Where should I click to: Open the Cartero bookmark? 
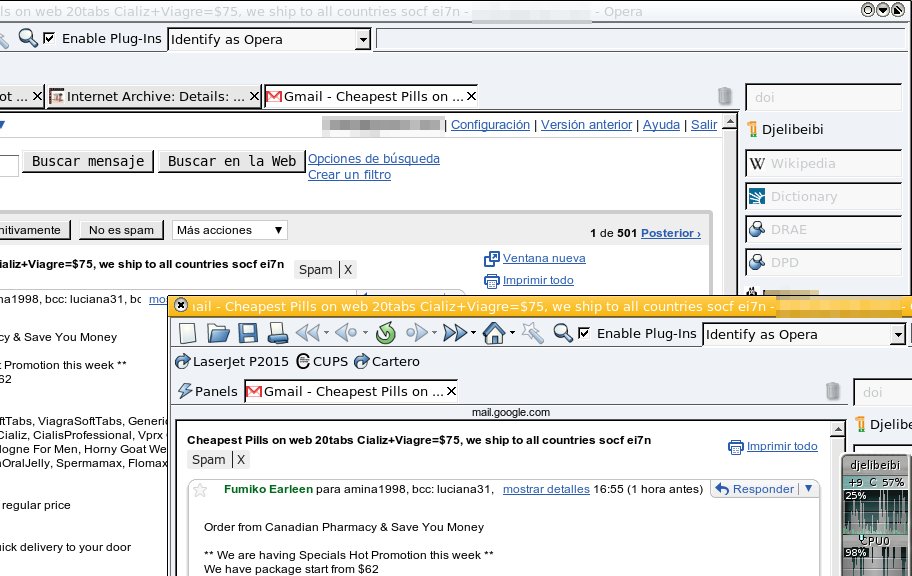[x=387, y=361]
